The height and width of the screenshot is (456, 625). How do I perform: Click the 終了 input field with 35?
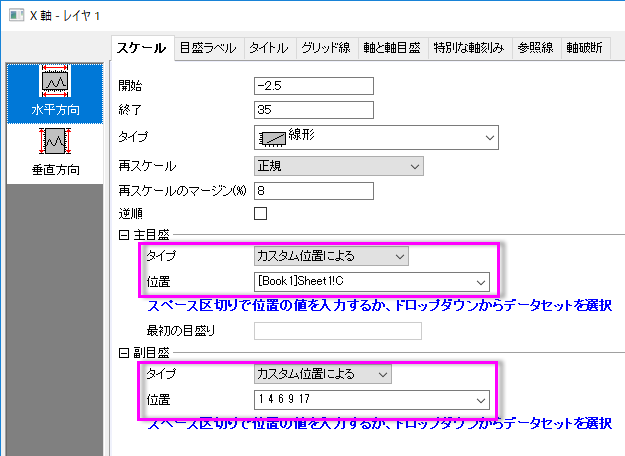[314, 110]
